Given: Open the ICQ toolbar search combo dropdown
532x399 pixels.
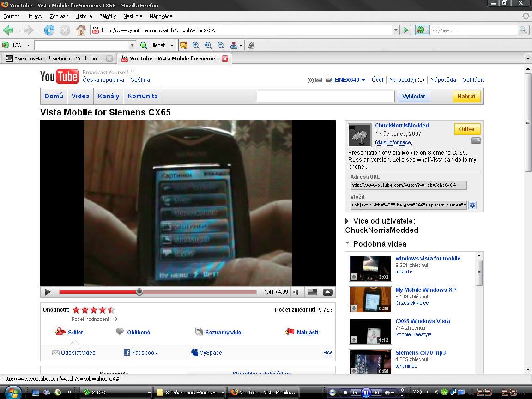Looking at the screenshot, I should click(132, 45).
